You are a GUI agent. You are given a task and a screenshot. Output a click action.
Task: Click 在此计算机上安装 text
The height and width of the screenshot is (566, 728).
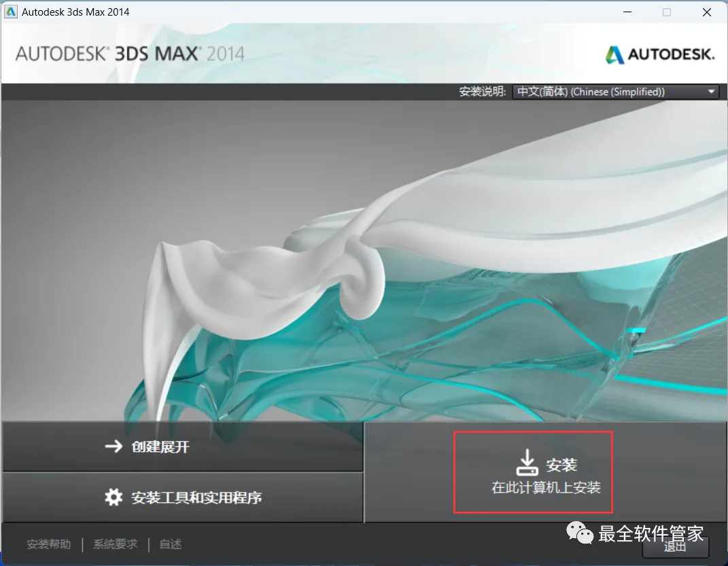[x=546, y=488]
